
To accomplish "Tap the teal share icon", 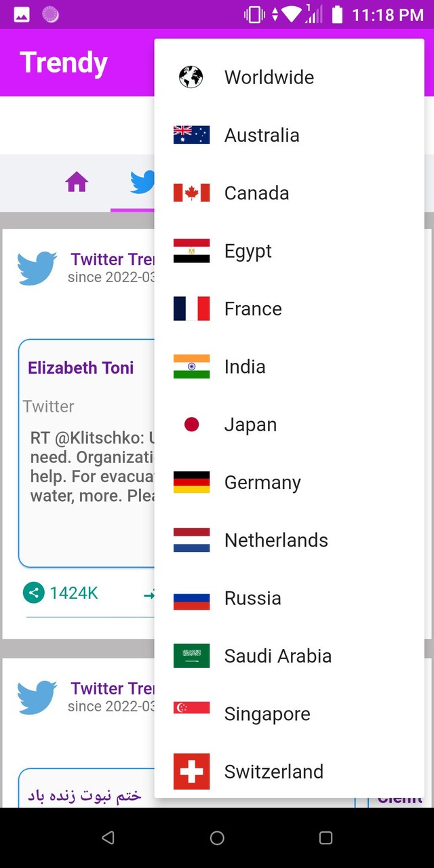I will pos(33,593).
